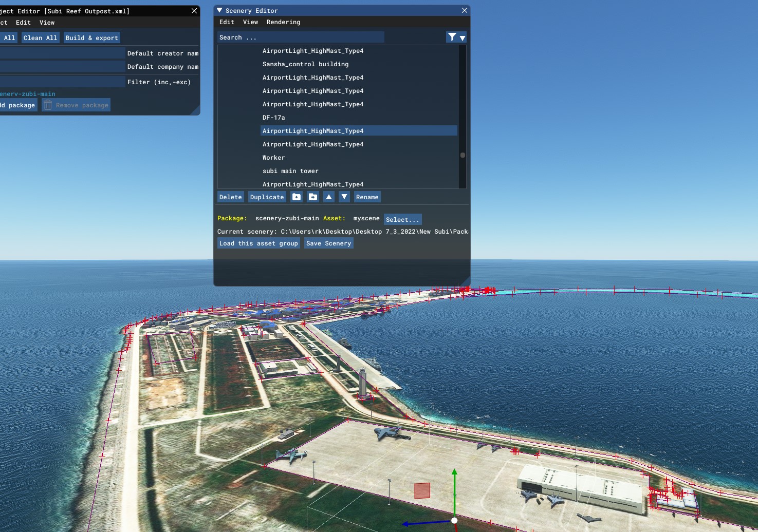Move selected object down with arrow icon
The image size is (758, 532).
point(344,197)
